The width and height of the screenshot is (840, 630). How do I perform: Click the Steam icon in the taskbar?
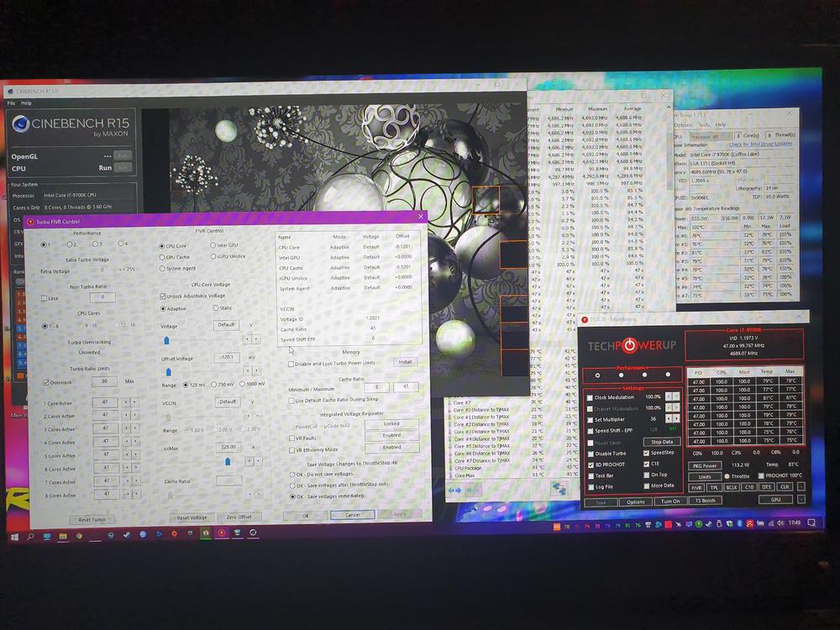click(x=126, y=534)
